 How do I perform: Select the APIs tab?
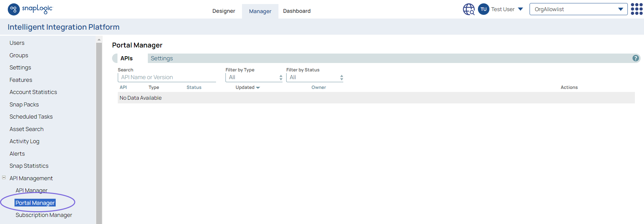point(127,58)
